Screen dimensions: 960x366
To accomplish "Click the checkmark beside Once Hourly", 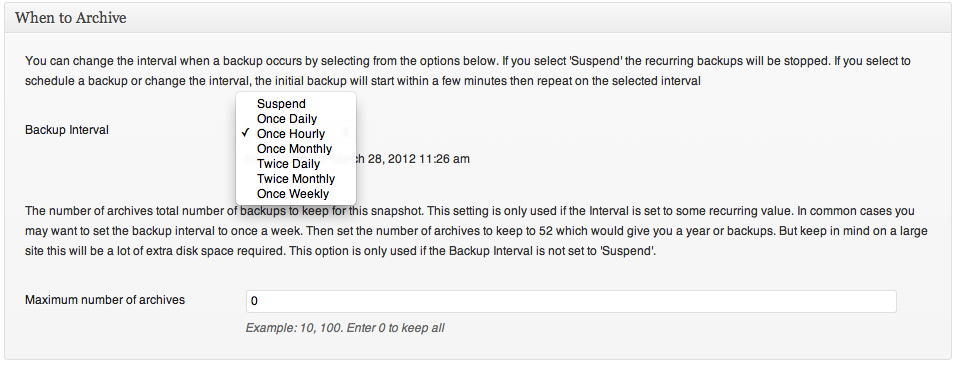I will pyautogui.click(x=246, y=133).
